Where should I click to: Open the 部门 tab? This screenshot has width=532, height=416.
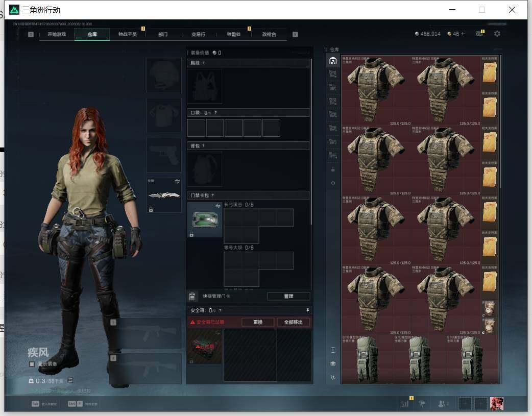[x=163, y=34]
